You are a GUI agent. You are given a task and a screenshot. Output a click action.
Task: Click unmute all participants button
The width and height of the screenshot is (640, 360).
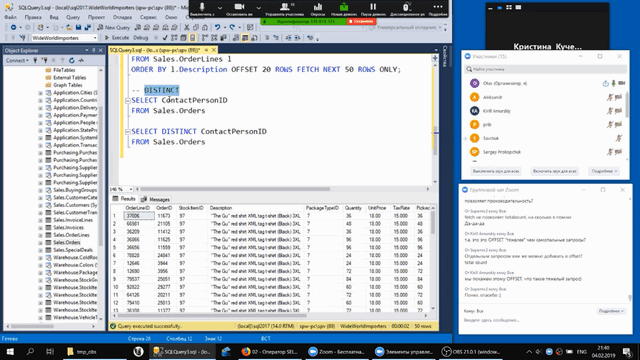coord(555,171)
